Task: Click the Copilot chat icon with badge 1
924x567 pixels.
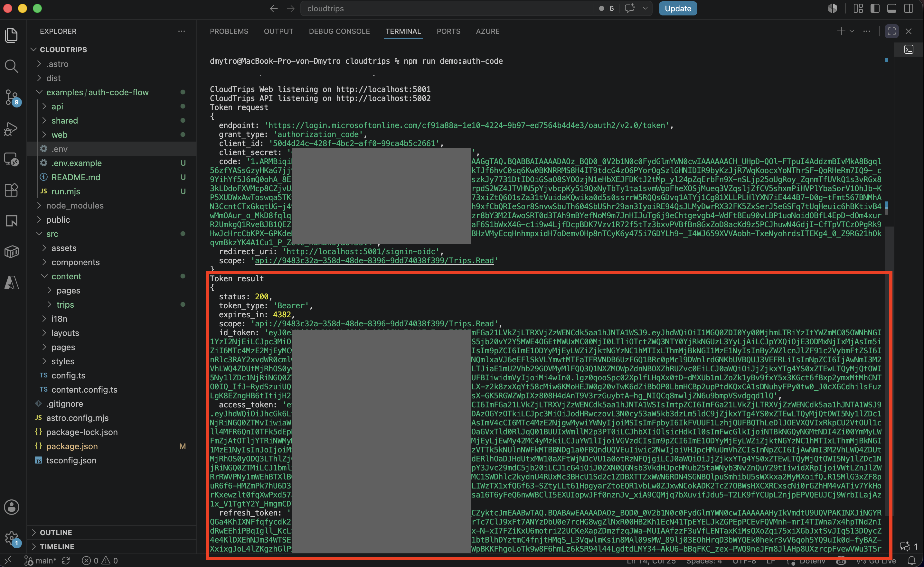Action: coord(908,546)
